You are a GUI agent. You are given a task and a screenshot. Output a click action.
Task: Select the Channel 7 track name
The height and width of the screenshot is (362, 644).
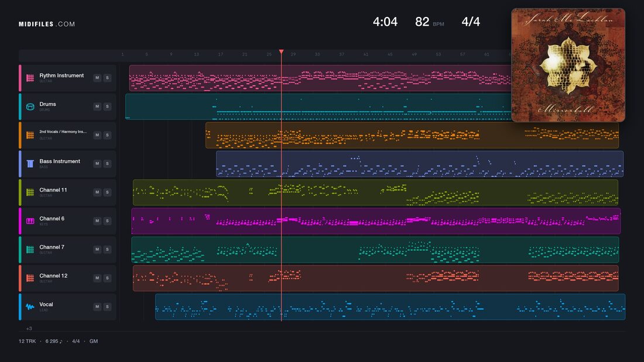tap(52, 247)
